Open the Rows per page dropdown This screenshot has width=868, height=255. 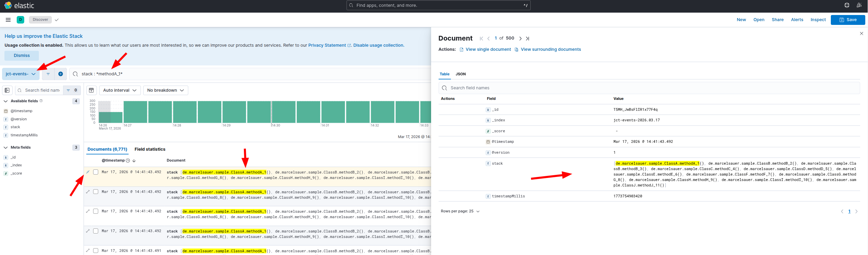460,211
